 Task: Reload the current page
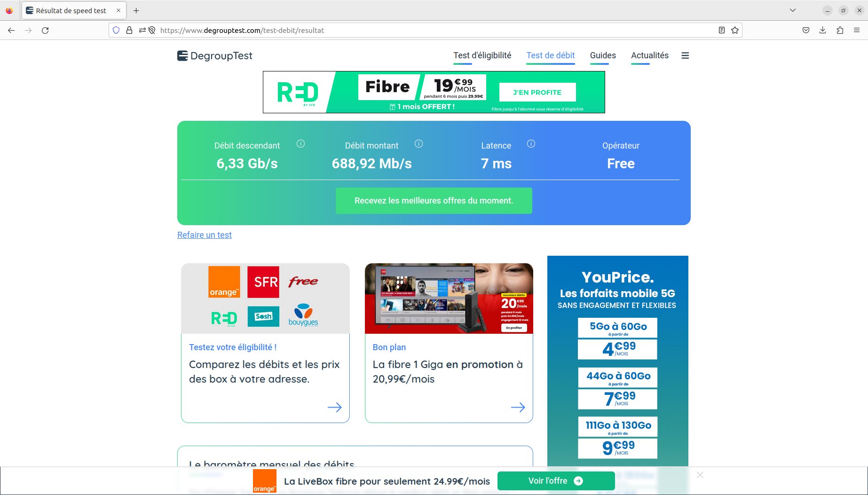coord(45,30)
